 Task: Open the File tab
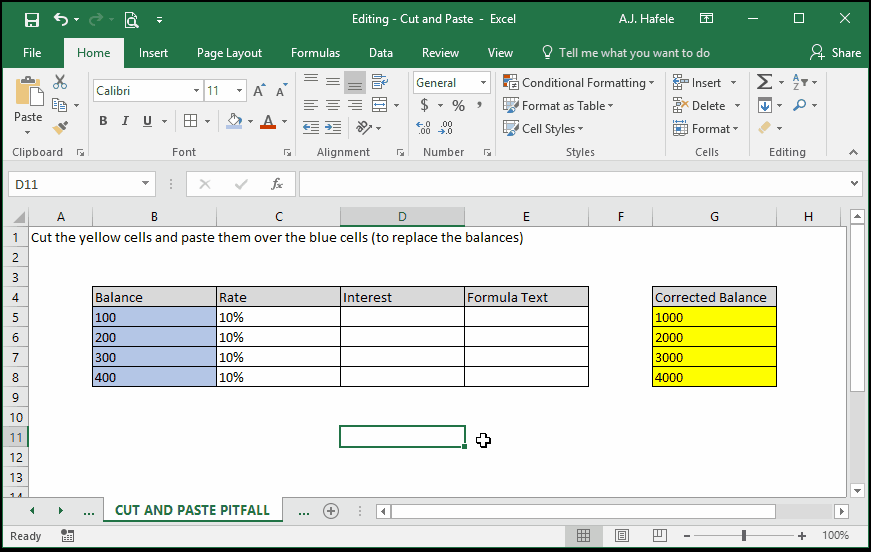point(32,53)
